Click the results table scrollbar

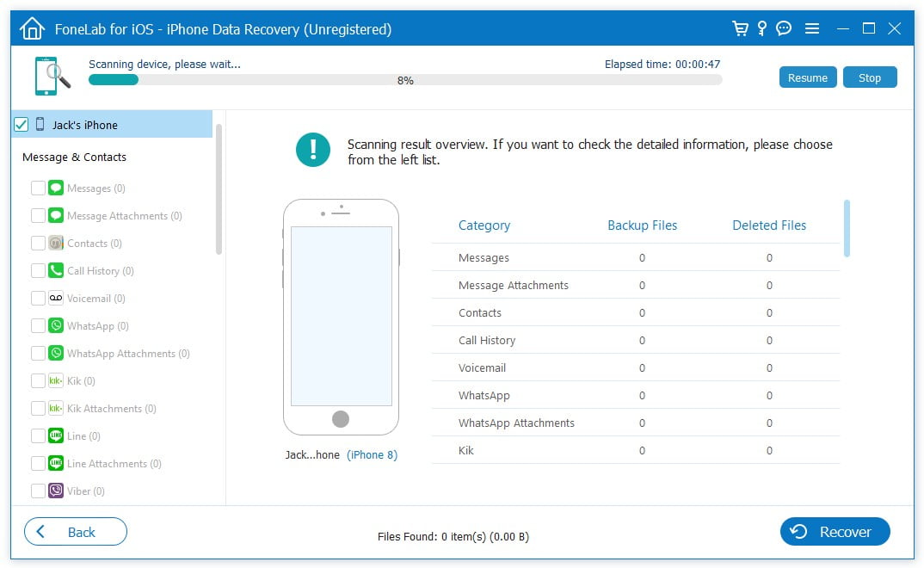click(x=847, y=229)
